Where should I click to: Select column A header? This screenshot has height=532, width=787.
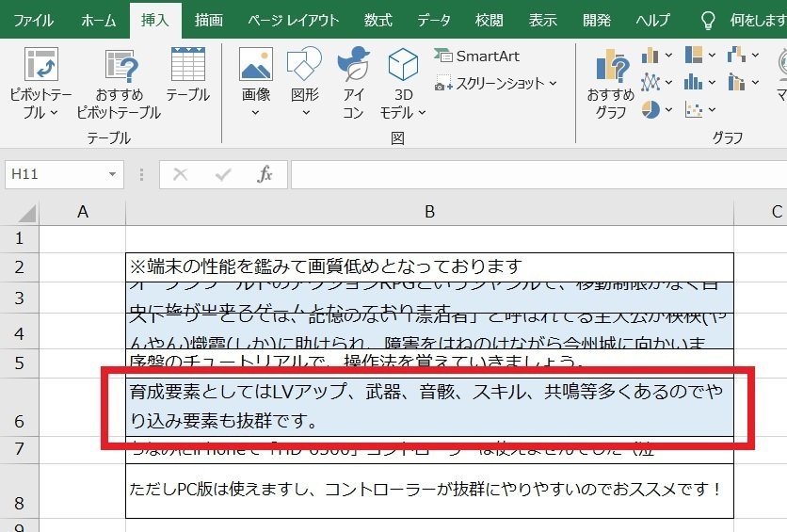point(82,212)
